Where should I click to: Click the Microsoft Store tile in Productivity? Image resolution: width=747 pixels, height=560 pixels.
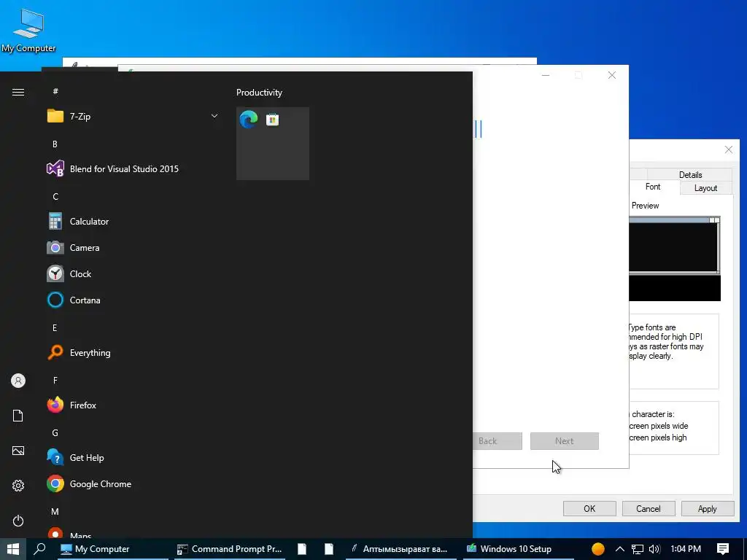click(273, 120)
